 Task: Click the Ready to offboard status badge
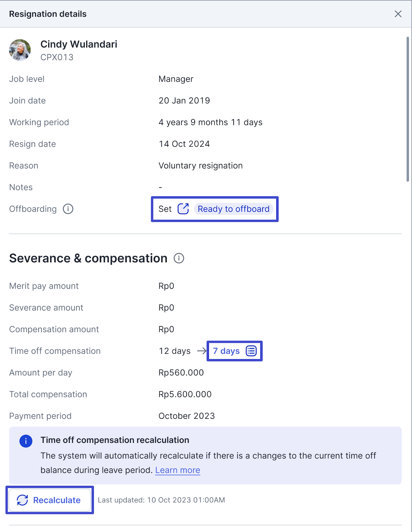(x=233, y=209)
